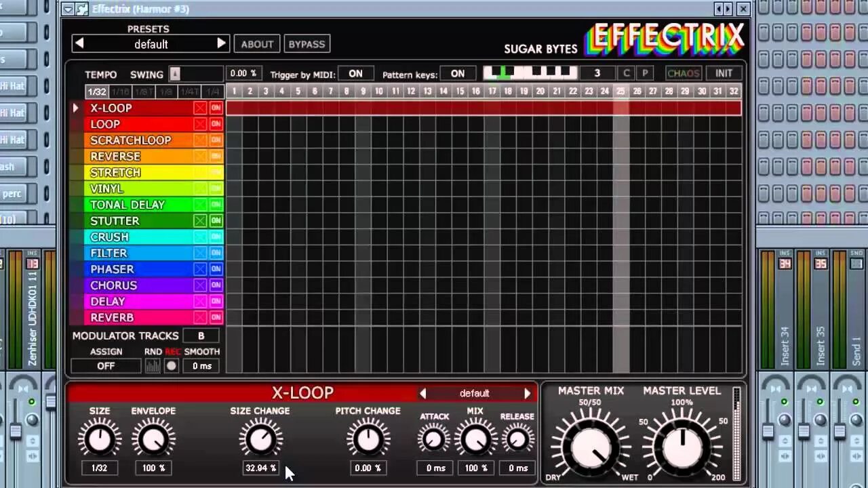This screenshot has height=488, width=868.
Task: Toggle the X-LOOP effect ON button
Action: tap(216, 108)
